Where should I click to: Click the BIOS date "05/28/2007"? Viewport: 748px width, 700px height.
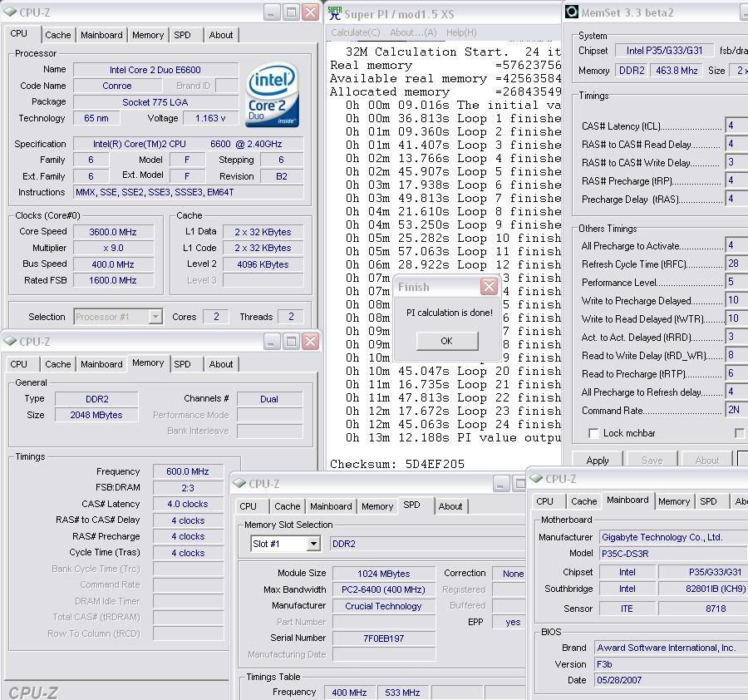pyautogui.click(x=672, y=680)
